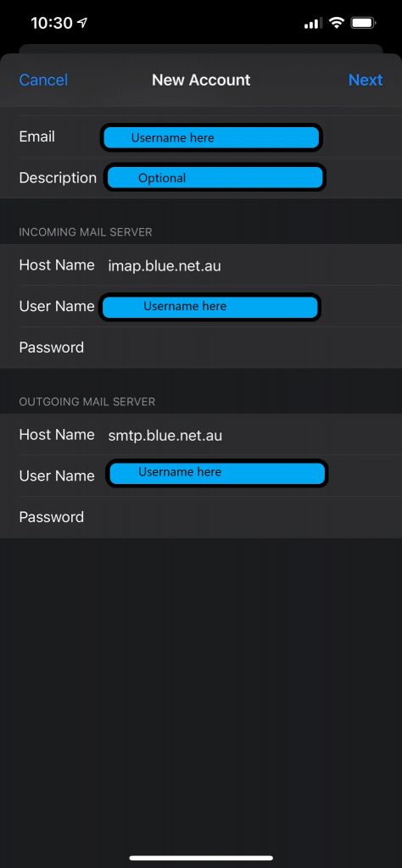Viewport: 402px width, 868px height.
Task: Tap the cellular signal bars icon
Action: tap(314, 23)
